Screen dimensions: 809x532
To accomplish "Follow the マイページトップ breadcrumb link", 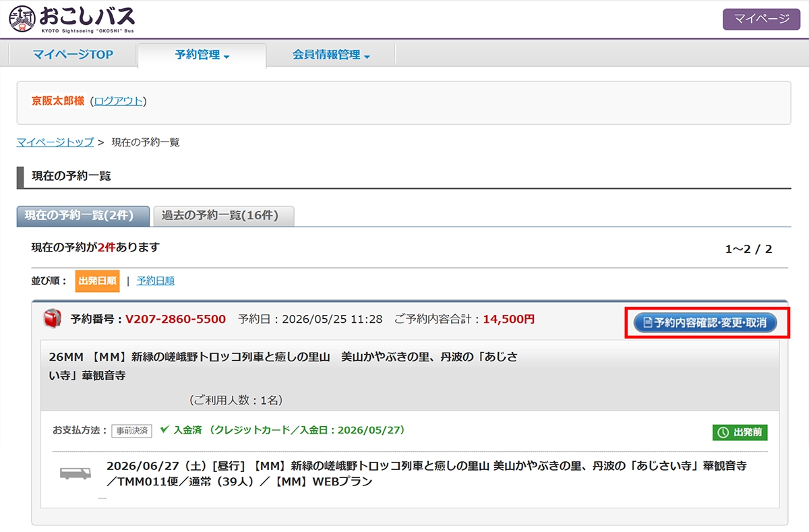I will [x=55, y=142].
